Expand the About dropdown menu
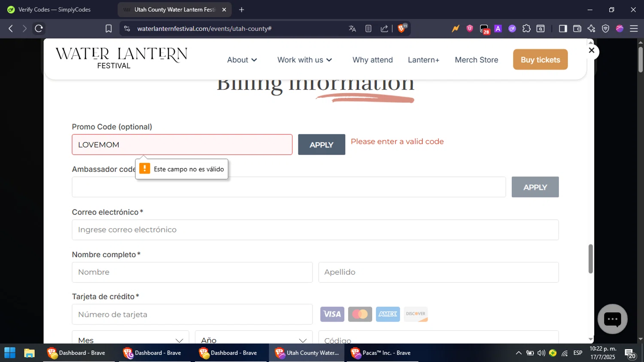644x362 pixels. tap(242, 60)
